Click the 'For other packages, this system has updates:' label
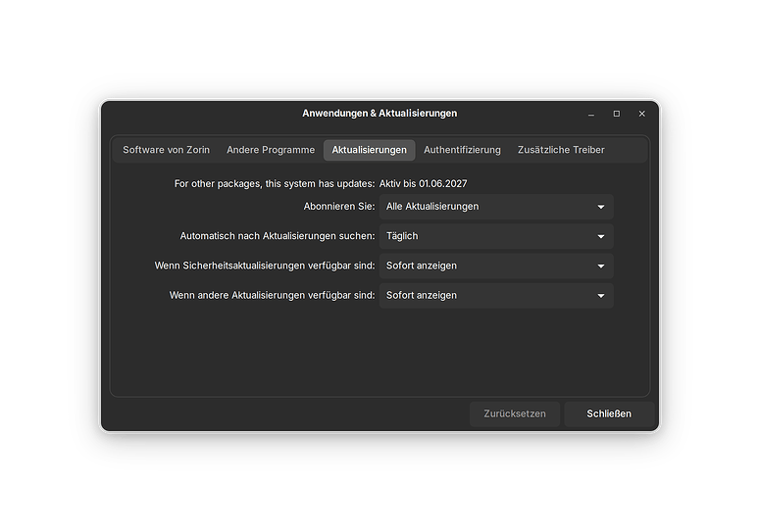The image size is (760, 532). 275,184
